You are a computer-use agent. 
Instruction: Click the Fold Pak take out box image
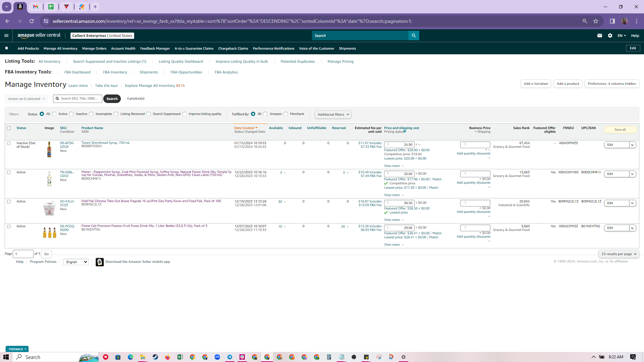click(x=49, y=208)
